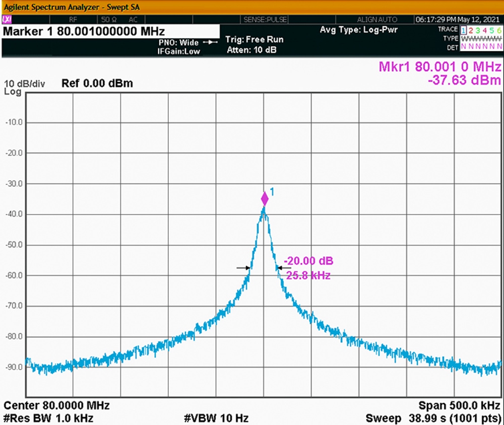Click the PNO Wide arrow indicator
Viewport: 504px width, 425px height.
pos(211,42)
